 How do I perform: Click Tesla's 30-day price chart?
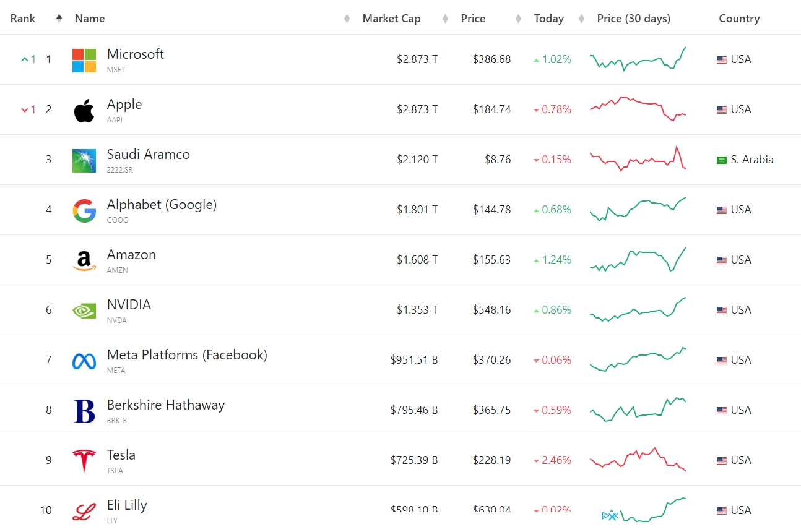tap(638, 460)
